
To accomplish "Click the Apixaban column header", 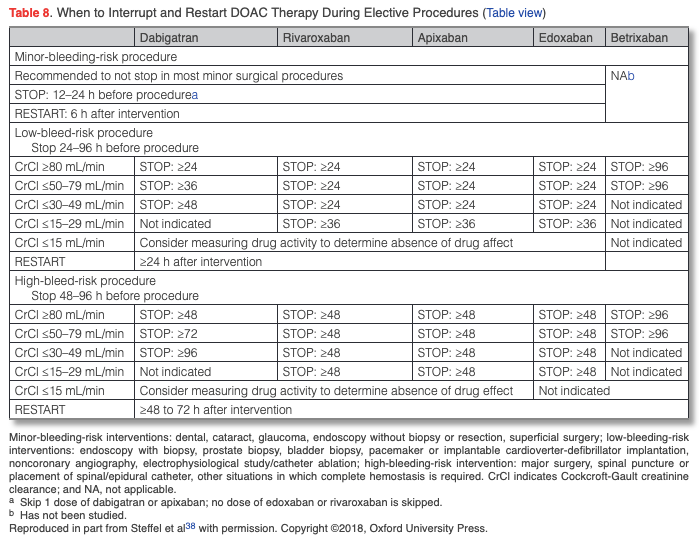I will pyautogui.click(x=442, y=38).
